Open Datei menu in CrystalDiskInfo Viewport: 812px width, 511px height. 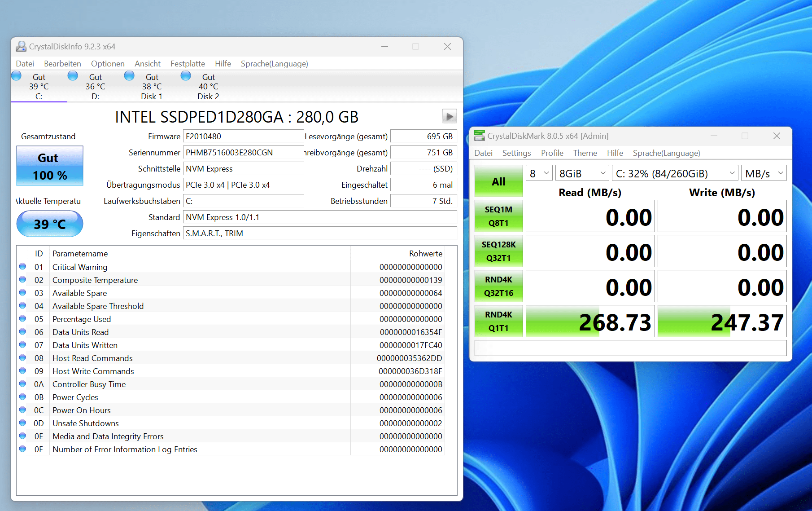coord(25,64)
